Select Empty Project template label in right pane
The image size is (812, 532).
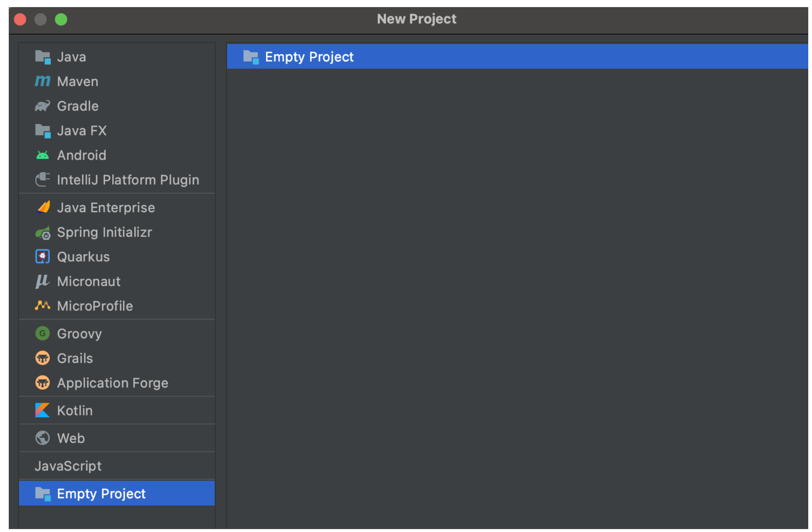point(309,57)
